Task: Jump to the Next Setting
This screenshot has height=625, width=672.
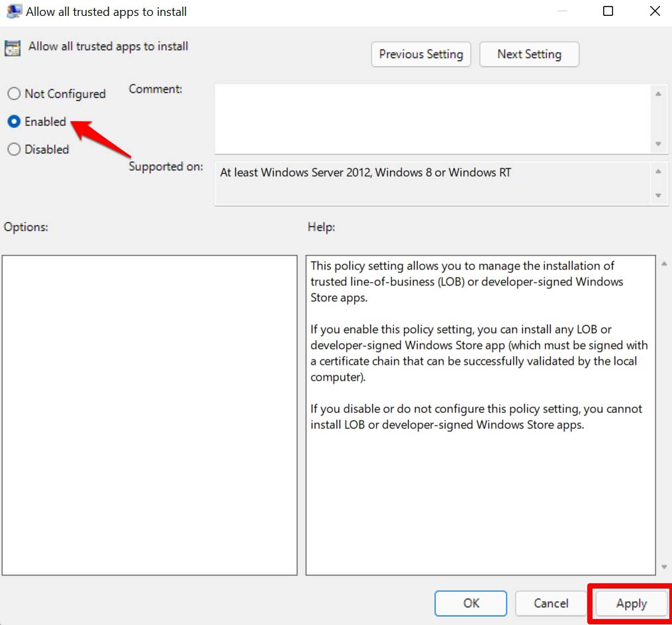Action: pyautogui.click(x=529, y=54)
